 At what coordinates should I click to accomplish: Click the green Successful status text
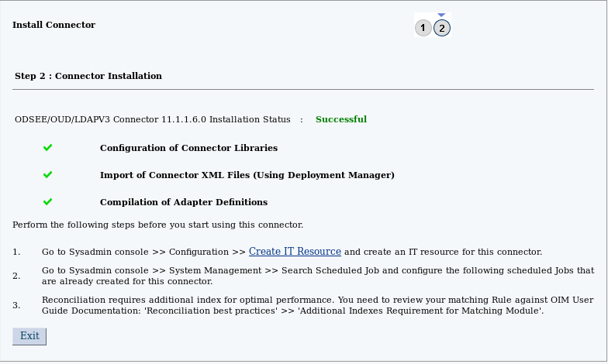(340, 119)
